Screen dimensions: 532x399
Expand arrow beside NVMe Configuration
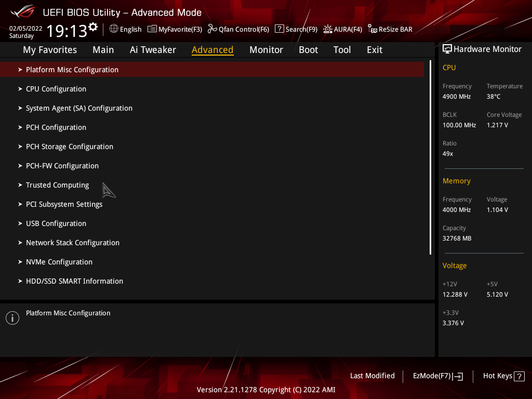click(x=20, y=262)
